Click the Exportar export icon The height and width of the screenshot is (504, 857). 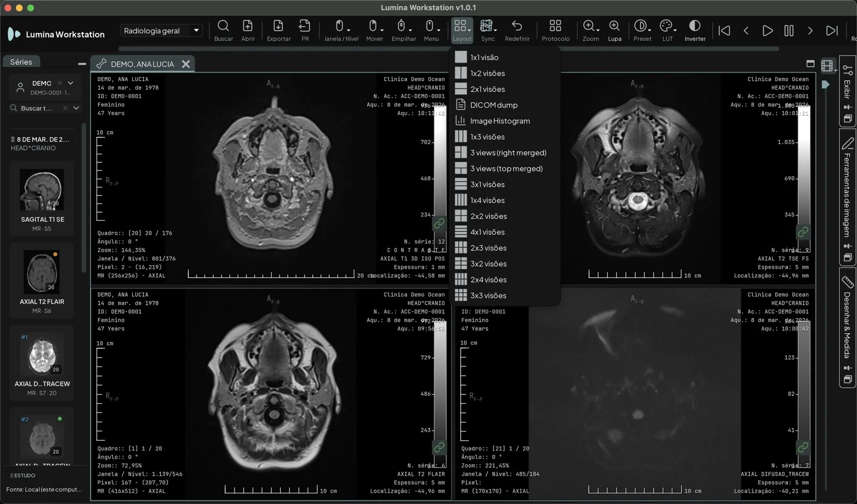pos(279,31)
